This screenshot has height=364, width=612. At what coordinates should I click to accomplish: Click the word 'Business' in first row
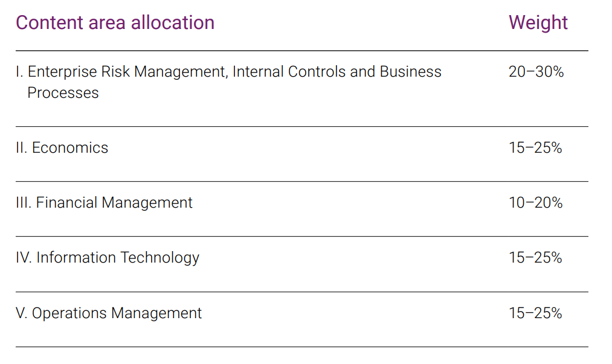tap(411, 72)
